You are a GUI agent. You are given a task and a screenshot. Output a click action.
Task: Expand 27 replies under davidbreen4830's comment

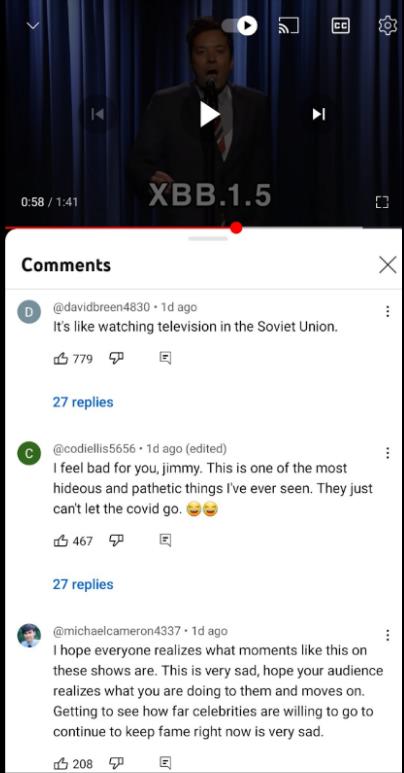(x=83, y=402)
